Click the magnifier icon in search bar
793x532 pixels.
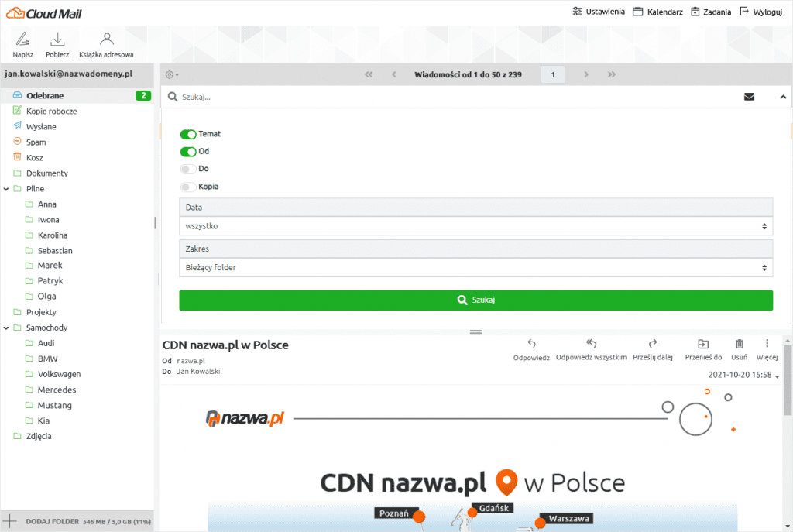click(173, 97)
